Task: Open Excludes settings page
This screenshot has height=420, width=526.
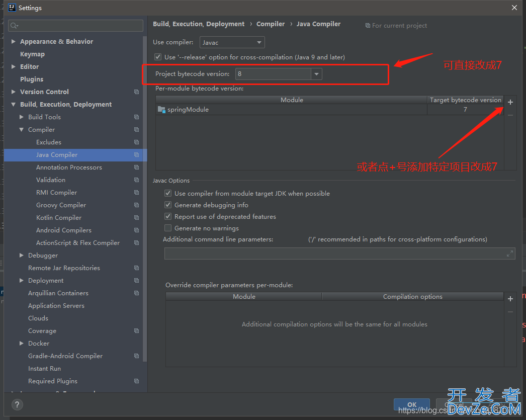Action: (x=49, y=142)
